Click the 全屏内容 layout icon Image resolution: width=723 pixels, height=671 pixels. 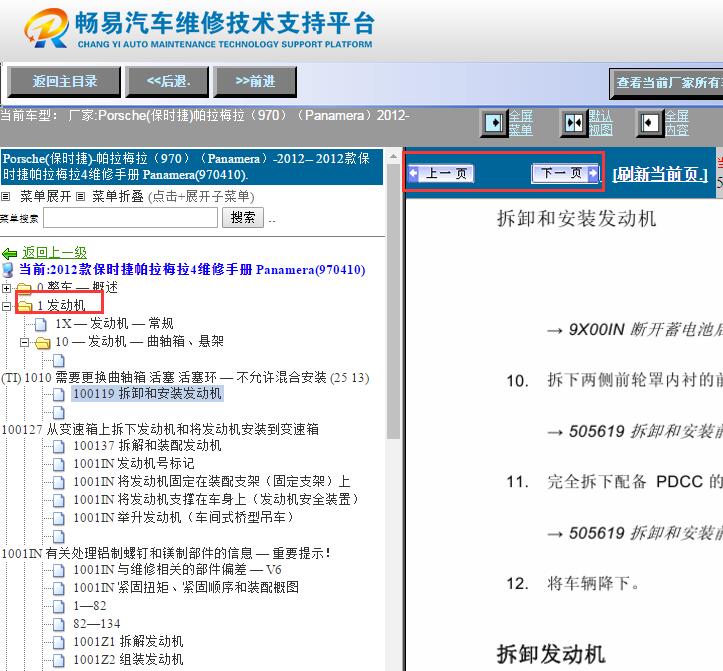pos(650,123)
